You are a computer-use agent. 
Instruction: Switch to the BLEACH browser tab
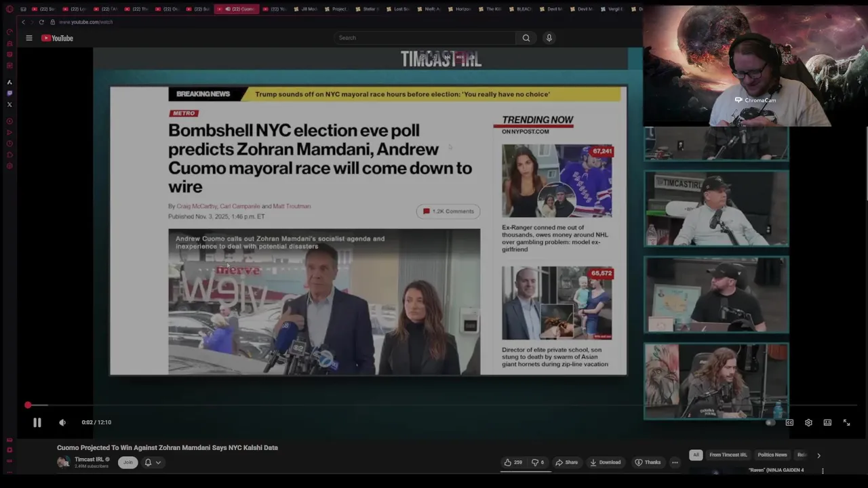pyautogui.click(x=520, y=9)
